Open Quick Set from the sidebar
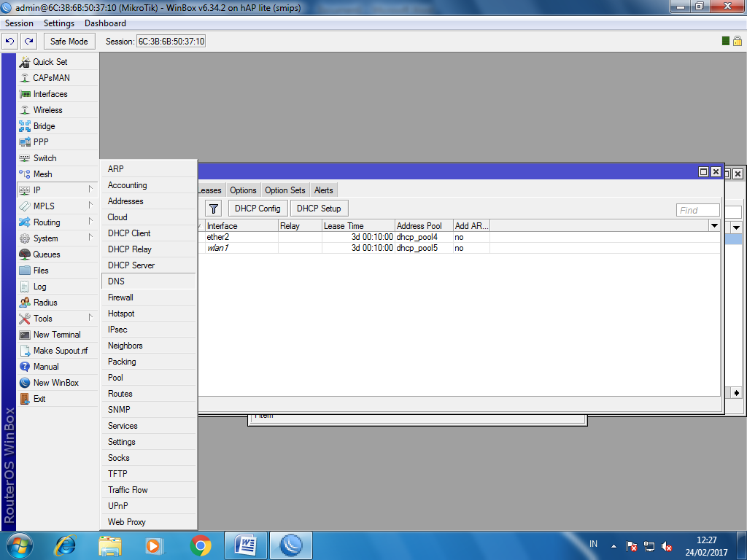This screenshot has width=747, height=560. [58, 62]
